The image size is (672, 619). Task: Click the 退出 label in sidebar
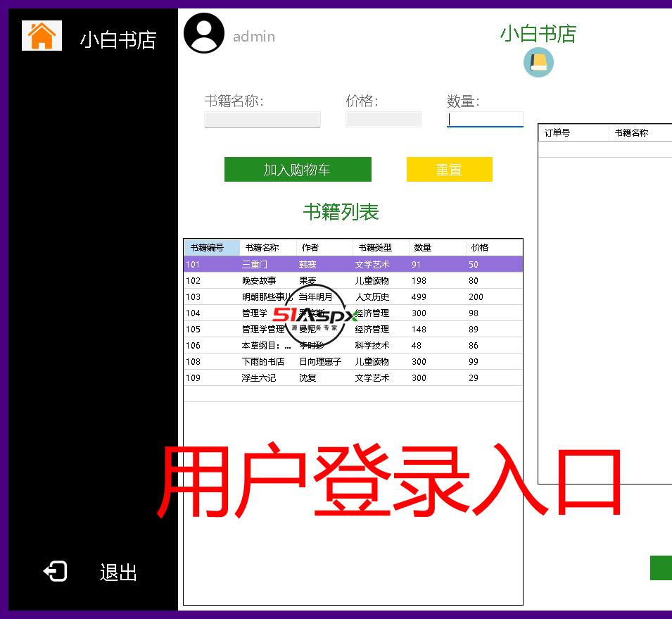click(x=118, y=573)
